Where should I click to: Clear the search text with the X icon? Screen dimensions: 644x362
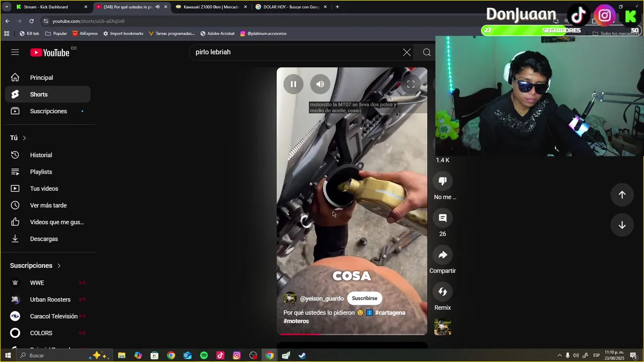pos(407,52)
